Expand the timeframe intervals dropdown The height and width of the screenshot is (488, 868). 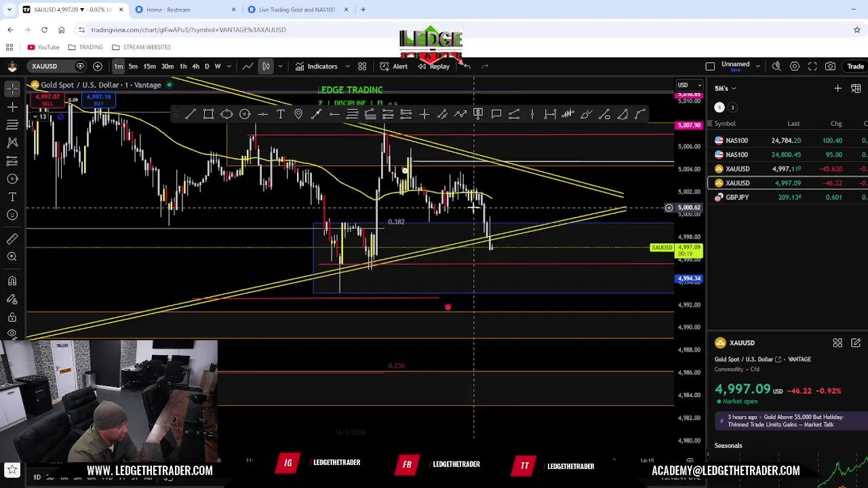pos(229,66)
